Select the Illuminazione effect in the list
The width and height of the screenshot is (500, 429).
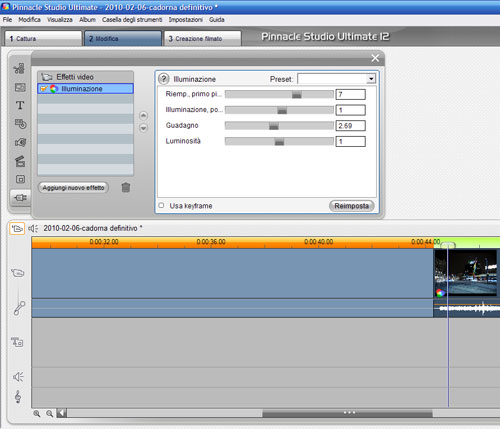[x=85, y=89]
